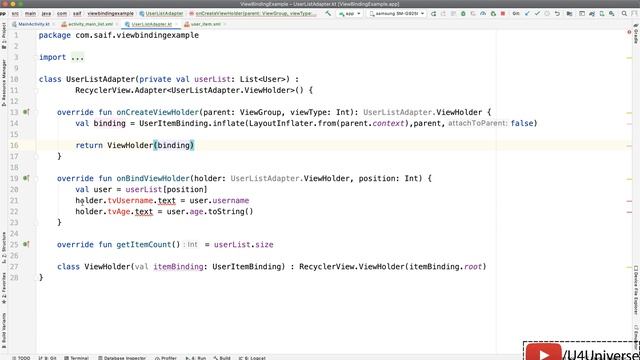Click the Git commit checkmark icon
This screenshot has height=360, width=640.
click(537, 13)
